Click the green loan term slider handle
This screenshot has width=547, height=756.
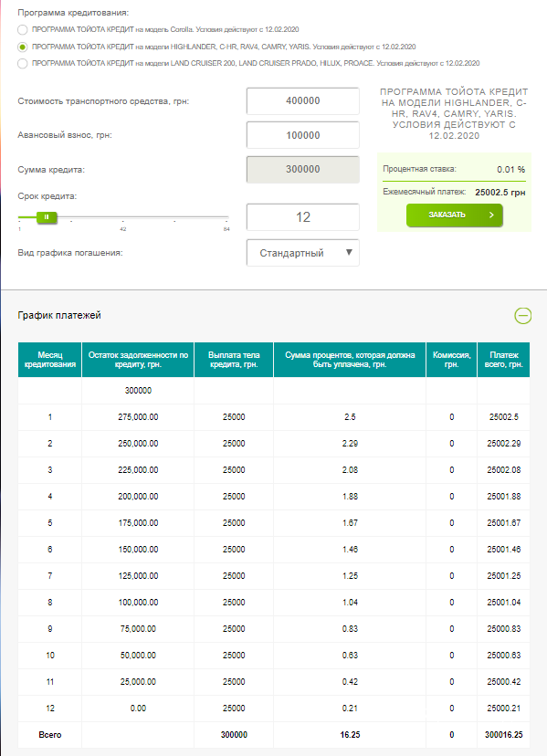[x=47, y=217]
